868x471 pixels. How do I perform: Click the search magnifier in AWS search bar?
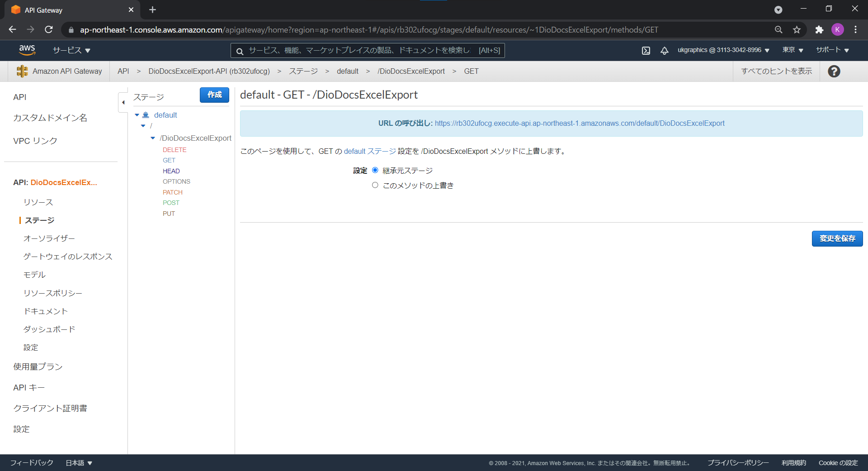(240, 51)
